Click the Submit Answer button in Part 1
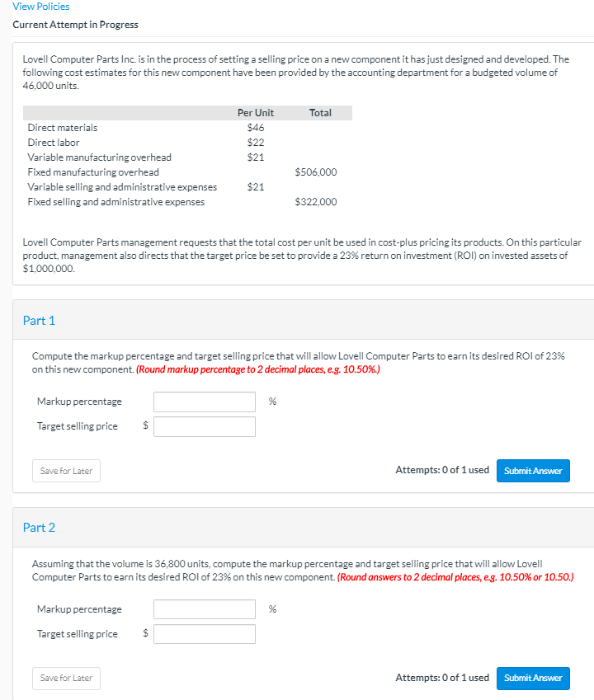This screenshot has width=594, height=700. tap(533, 471)
